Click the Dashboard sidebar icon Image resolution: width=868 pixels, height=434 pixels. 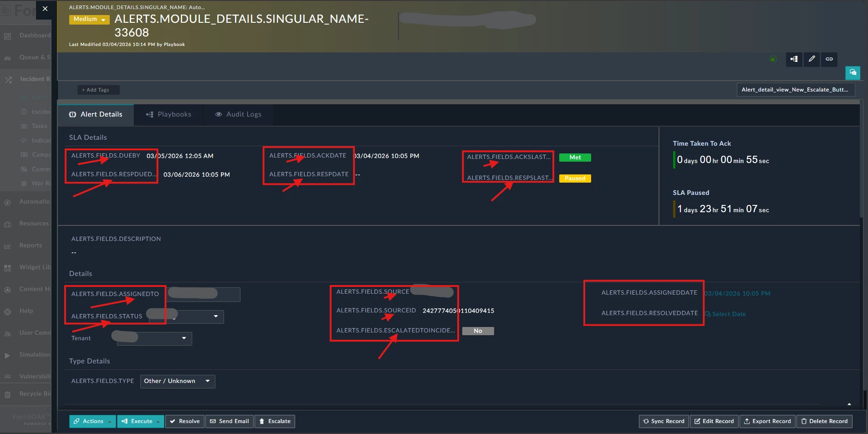click(x=7, y=36)
